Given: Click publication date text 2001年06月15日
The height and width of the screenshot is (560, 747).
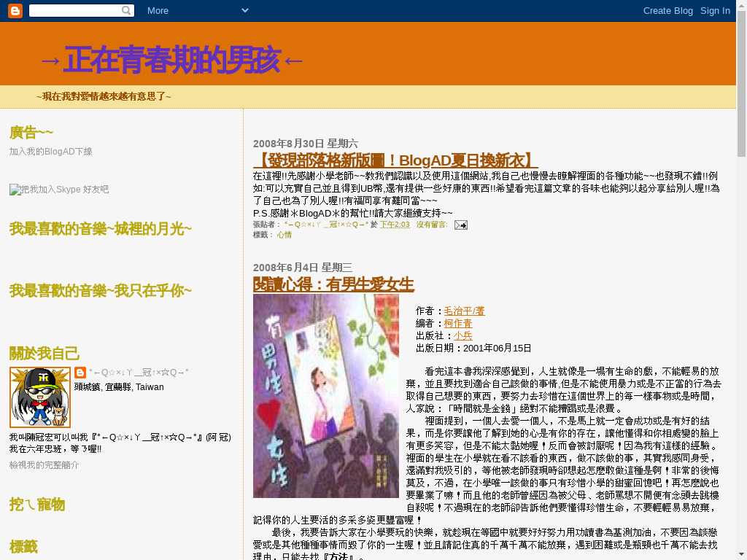Looking at the screenshot, I should 497,348.
